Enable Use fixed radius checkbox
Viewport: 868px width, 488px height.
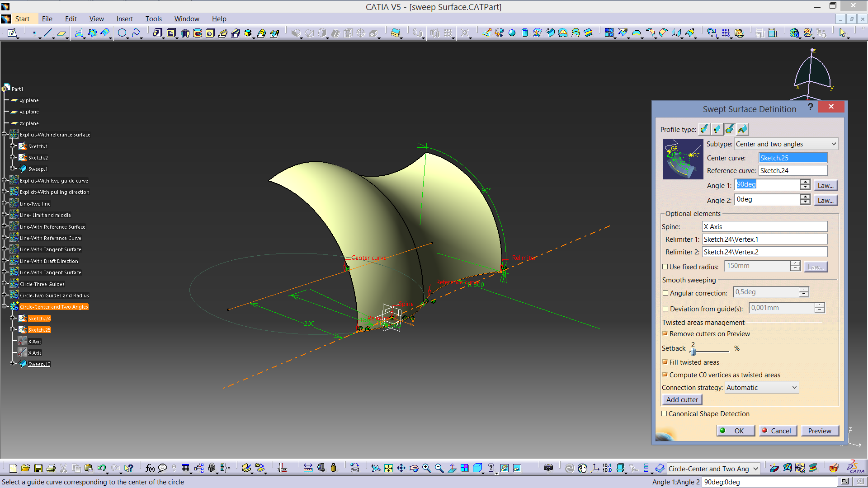tap(665, 267)
